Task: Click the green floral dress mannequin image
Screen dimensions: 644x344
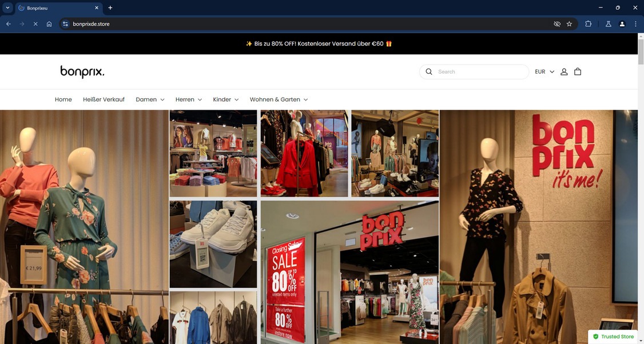Action: click(x=84, y=227)
